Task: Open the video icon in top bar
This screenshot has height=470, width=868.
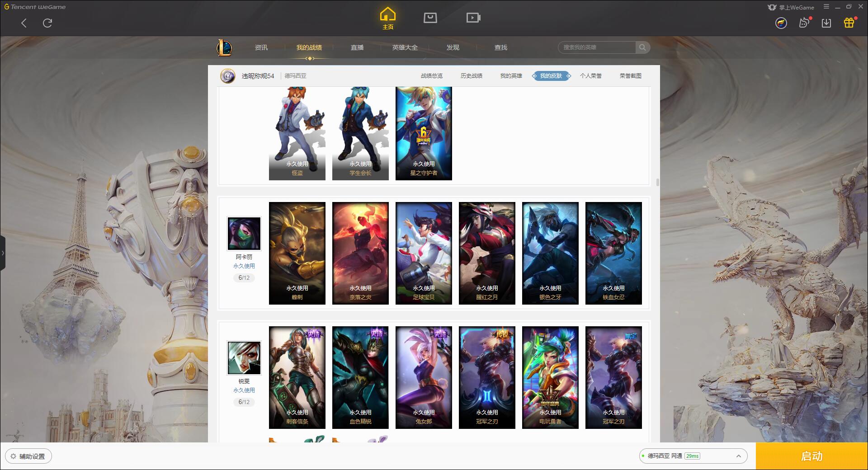Action: [473, 18]
